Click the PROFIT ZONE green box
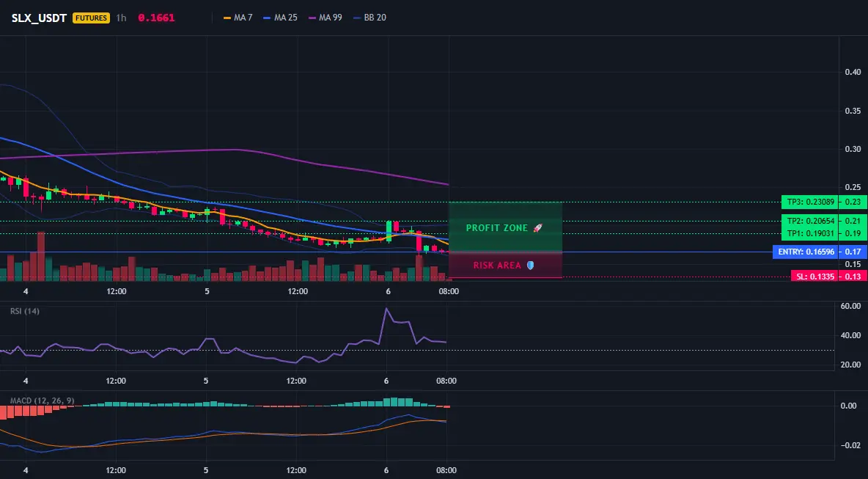This screenshot has width=868, height=479. point(505,227)
